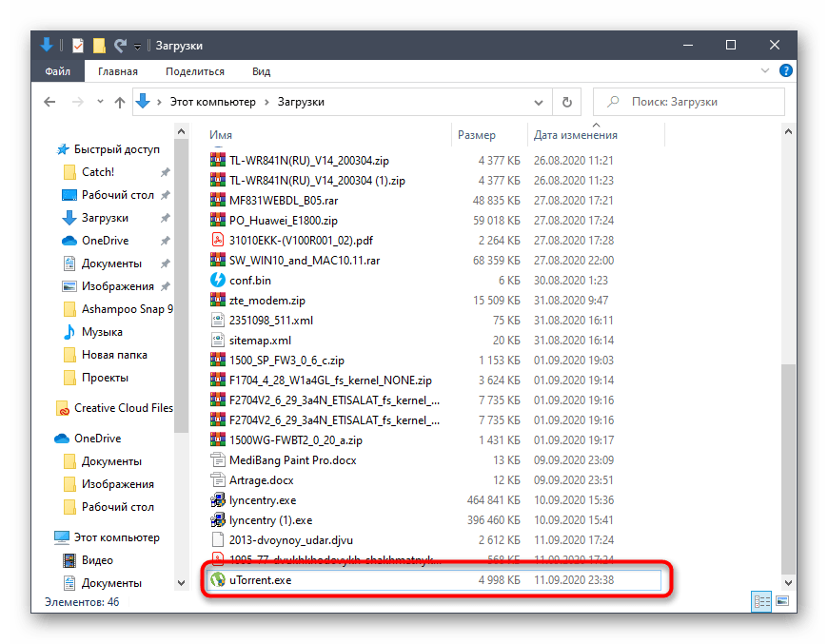
Task: Expand the recent locations dropdown arrow
Action: pos(98,103)
